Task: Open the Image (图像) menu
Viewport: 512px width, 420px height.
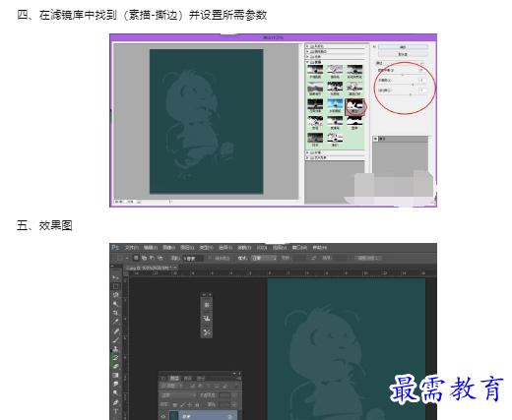Action: pyautogui.click(x=169, y=248)
